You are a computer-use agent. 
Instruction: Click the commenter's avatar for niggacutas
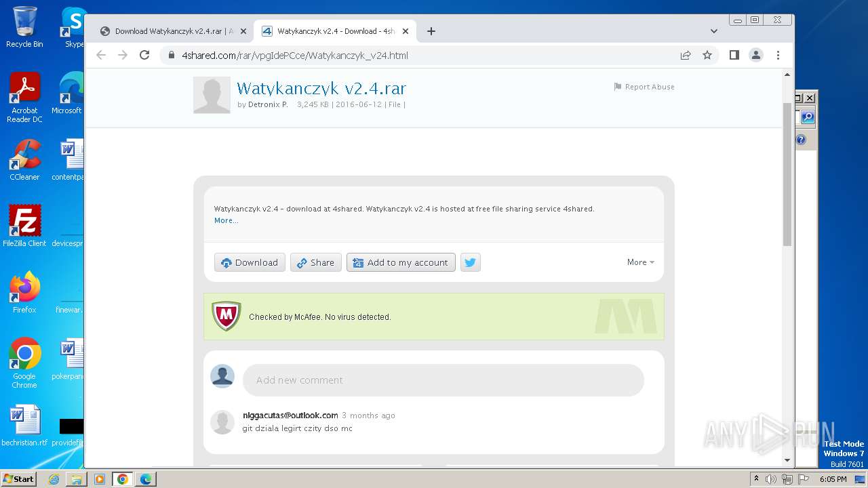pos(222,422)
